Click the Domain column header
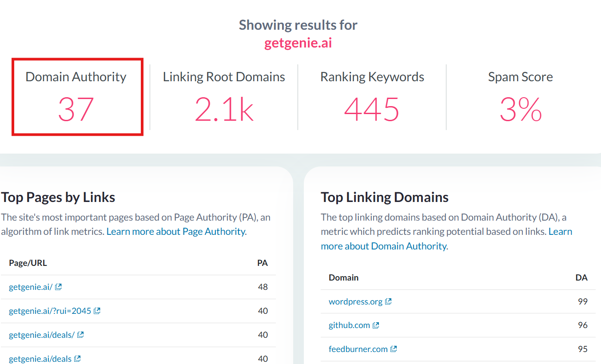Image resolution: width=601 pixels, height=364 pixels. coord(343,277)
